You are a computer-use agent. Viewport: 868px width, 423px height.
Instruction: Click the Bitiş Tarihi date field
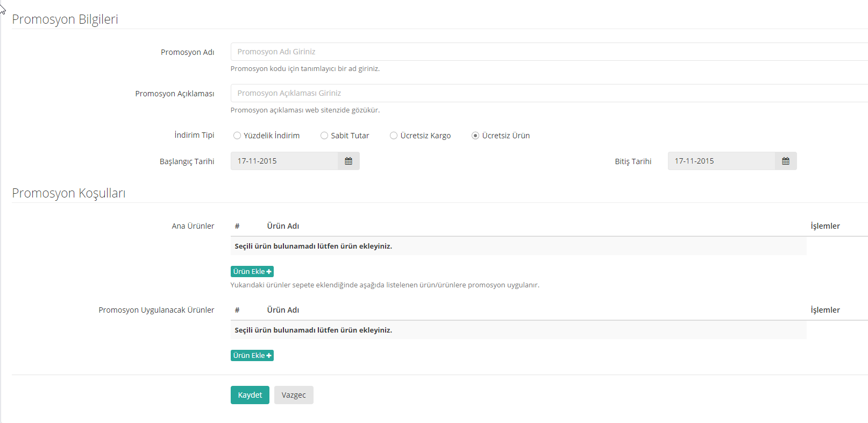pos(721,161)
